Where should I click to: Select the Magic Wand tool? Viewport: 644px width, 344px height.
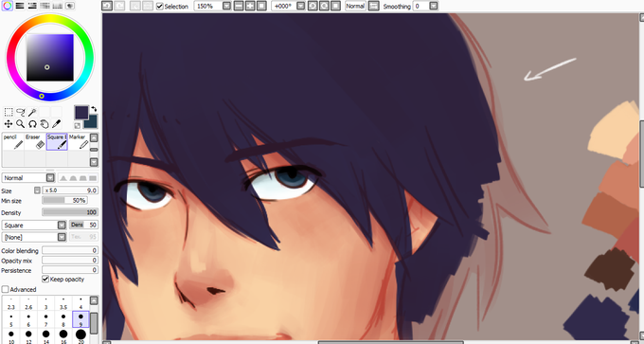click(x=32, y=112)
